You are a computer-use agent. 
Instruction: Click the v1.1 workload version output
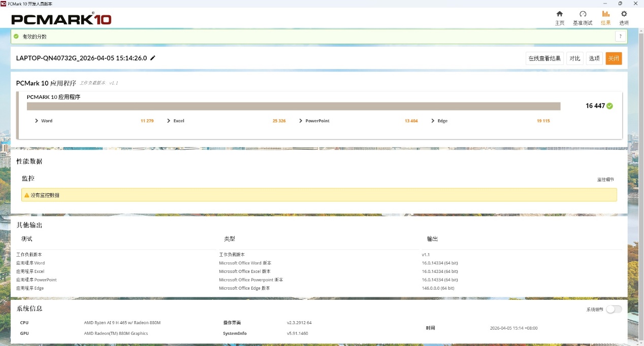(426, 255)
